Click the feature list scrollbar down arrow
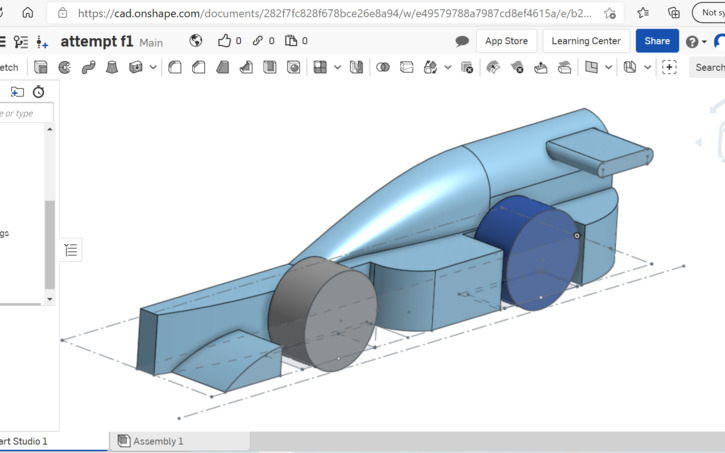Screen dimensions: 725x453 (x=50, y=299)
